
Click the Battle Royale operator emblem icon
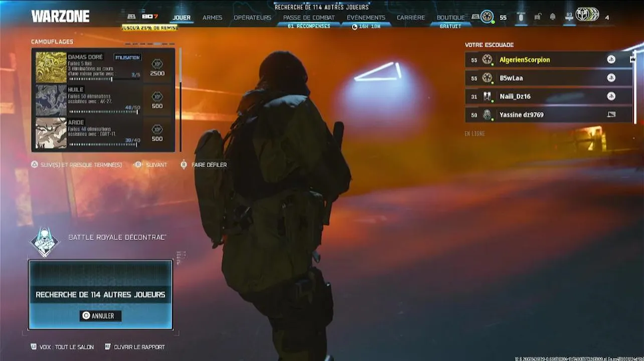[x=45, y=242]
